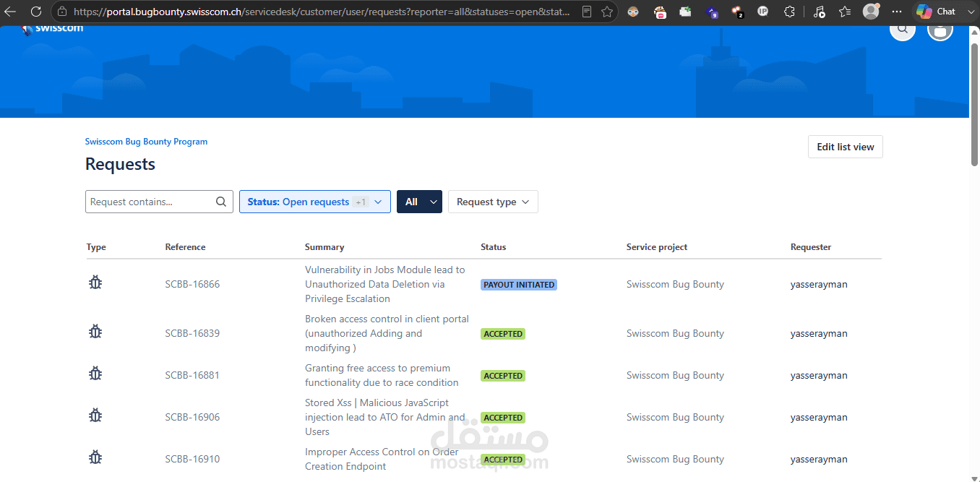Click the Reference column header
The image size is (980, 482).
tap(185, 247)
